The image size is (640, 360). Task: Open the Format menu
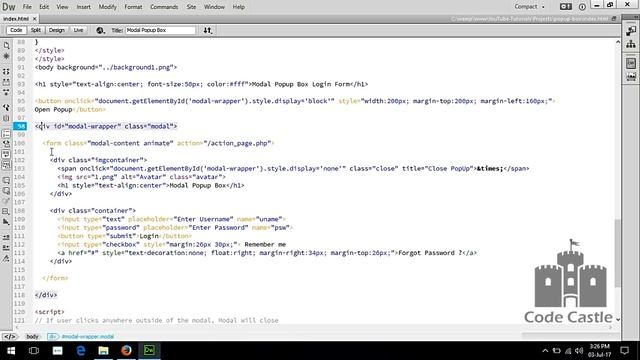click(133, 7)
